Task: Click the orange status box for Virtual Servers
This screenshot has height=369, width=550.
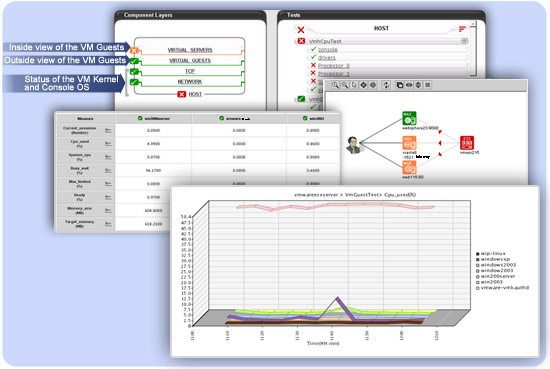Action: (134, 51)
